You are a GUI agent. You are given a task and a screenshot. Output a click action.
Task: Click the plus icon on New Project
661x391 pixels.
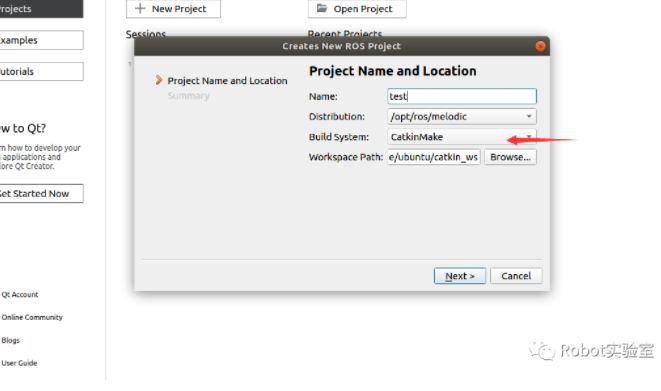pyautogui.click(x=140, y=8)
